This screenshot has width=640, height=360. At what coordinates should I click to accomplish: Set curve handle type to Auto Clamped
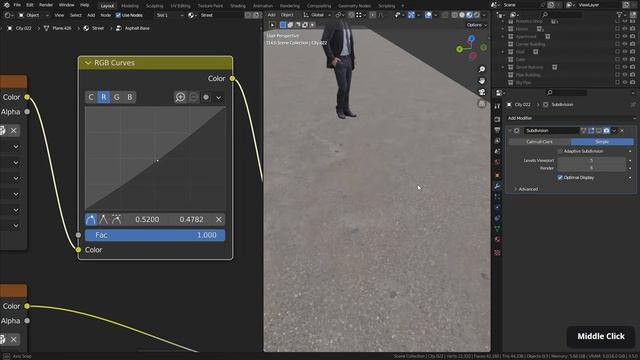(x=117, y=220)
